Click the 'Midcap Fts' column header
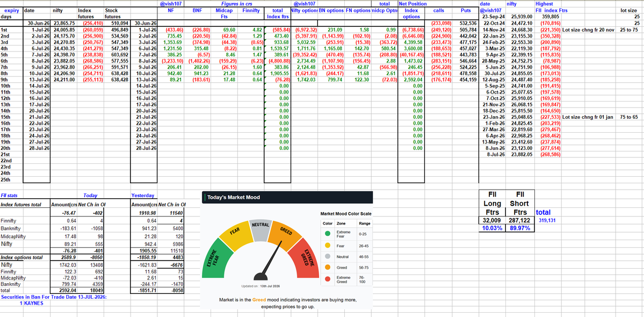This screenshot has width=644, height=317. coord(225,13)
